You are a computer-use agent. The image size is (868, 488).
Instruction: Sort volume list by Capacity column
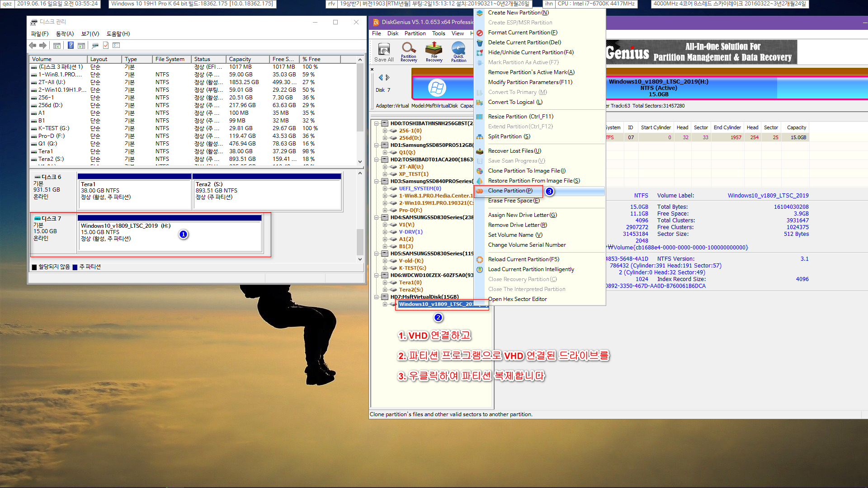click(247, 59)
